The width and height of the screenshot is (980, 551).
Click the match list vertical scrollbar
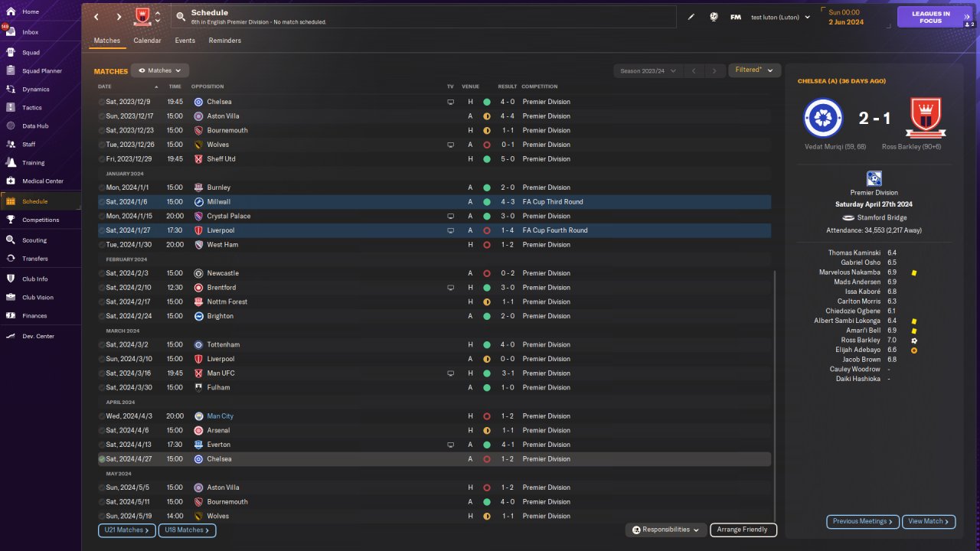(775, 398)
